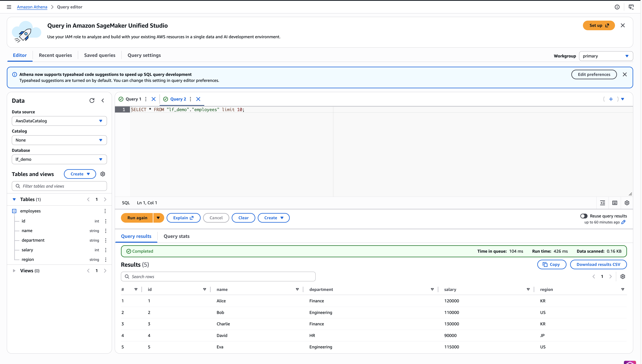This screenshot has height=364, width=642.
Task: Open the Workgroup dropdown
Action: pos(606,56)
